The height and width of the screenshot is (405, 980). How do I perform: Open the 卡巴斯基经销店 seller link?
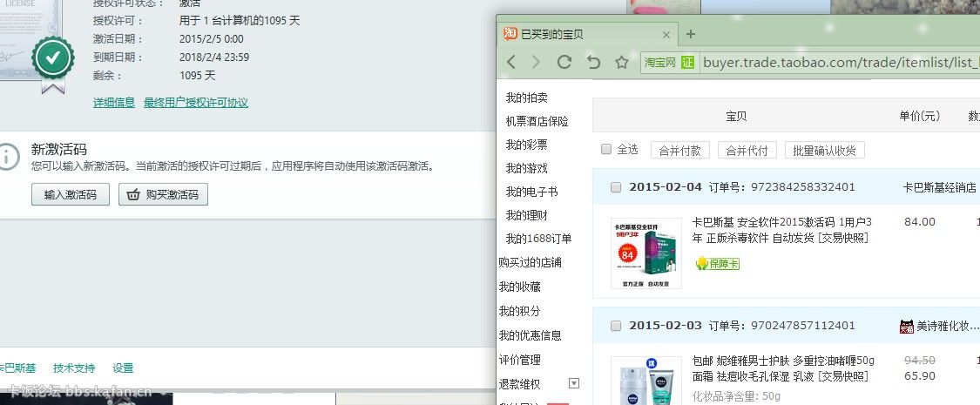pos(939,187)
